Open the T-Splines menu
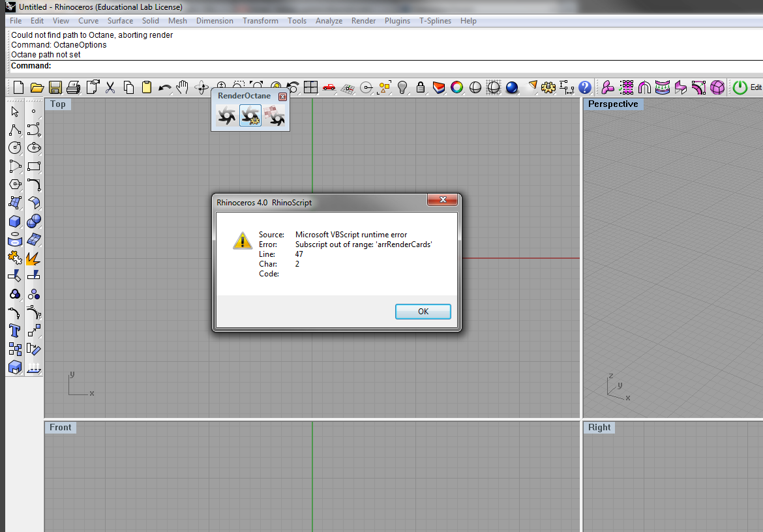This screenshot has height=532, width=763. pyautogui.click(x=435, y=21)
